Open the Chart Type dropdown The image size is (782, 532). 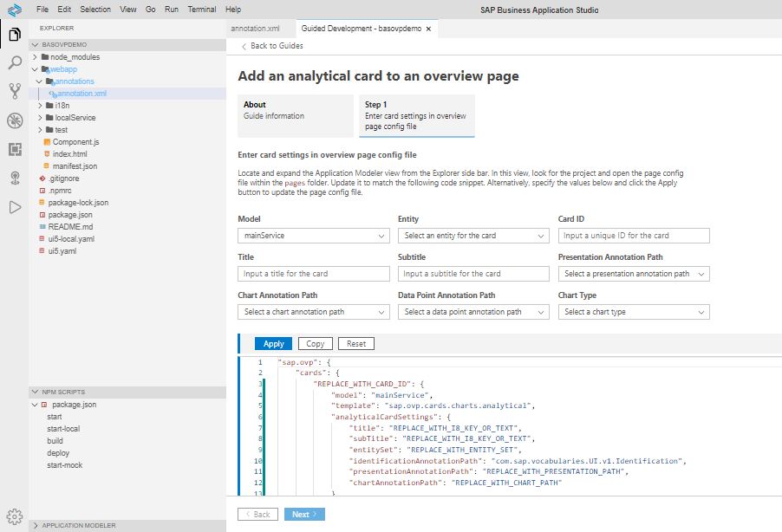634,312
